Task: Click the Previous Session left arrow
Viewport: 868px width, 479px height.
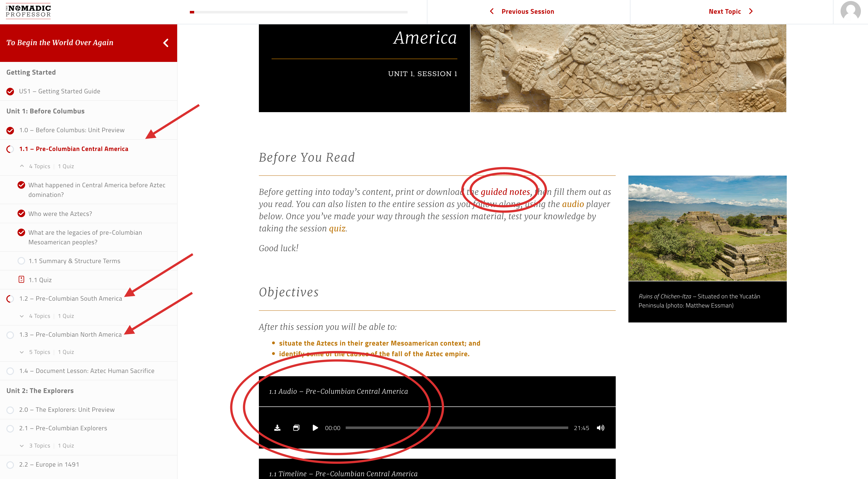Action: tap(492, 11)
